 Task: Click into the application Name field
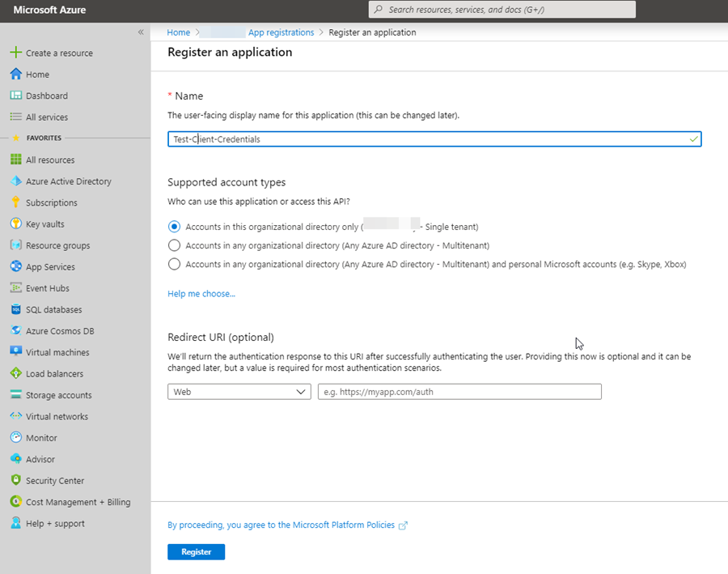click(x=434, y=139)
